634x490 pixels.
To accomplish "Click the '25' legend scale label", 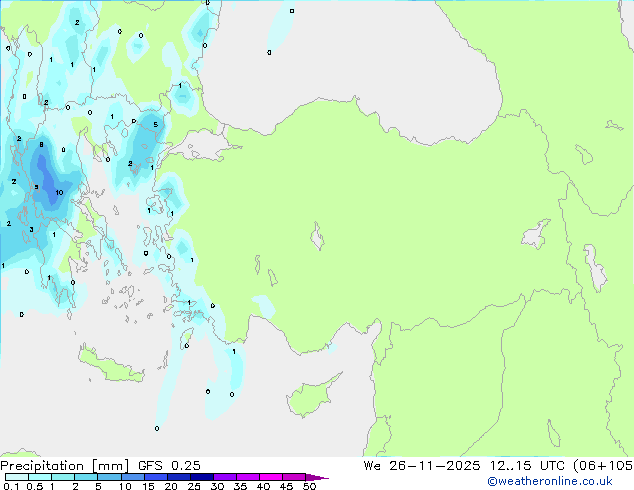I will pyautogui.click(x=194, y=486).
